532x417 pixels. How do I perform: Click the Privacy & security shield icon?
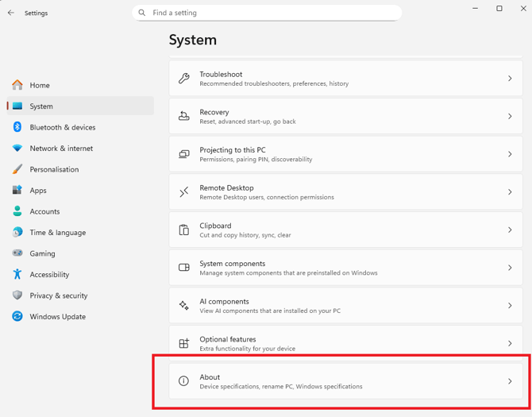point(17,295)
